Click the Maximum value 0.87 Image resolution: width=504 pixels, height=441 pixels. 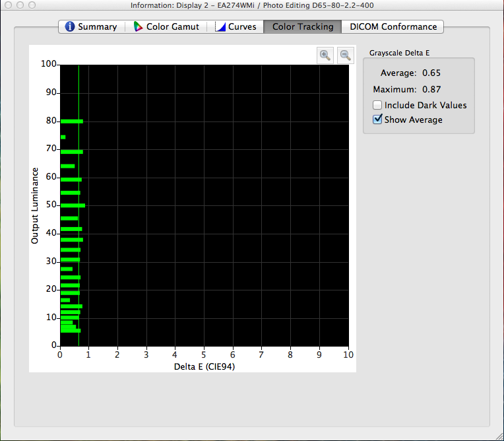click(431, 89)
